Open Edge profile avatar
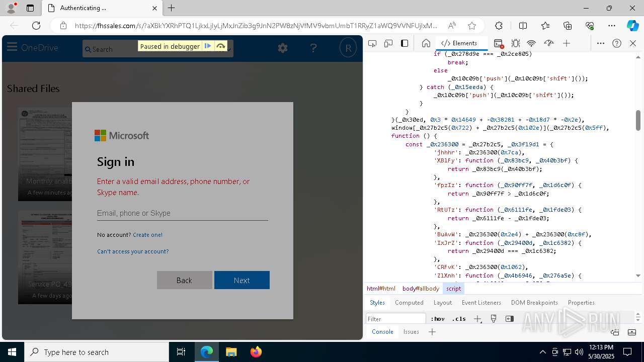This screenshot has width=644, height=362. click(x=11, y=8)
